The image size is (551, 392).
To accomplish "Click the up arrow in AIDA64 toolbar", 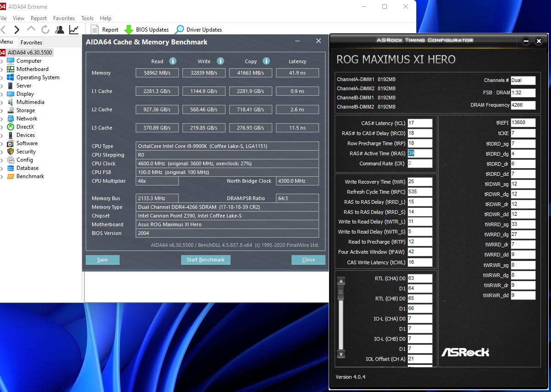I will pos(31,29).
